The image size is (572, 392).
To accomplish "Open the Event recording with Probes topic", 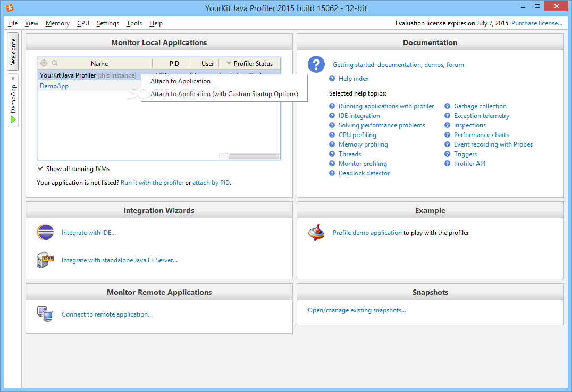I will click(493, 144).
